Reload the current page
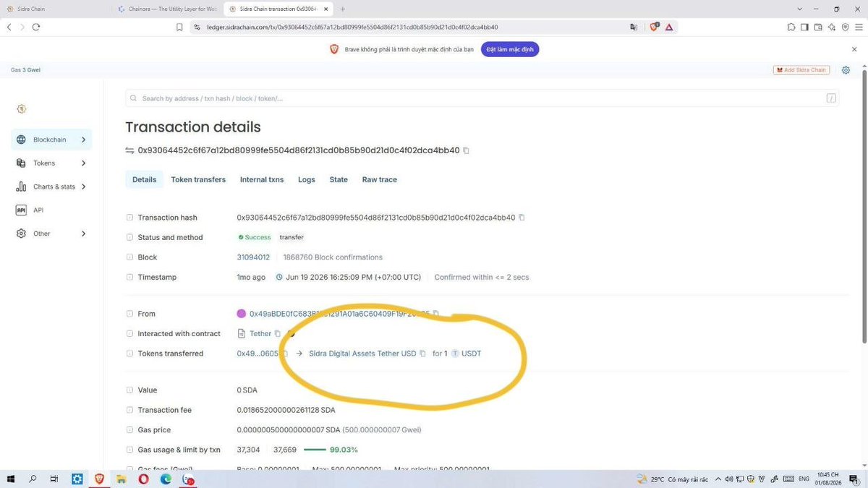The height and width of the screenshot is (488, 868). point(35,27)
